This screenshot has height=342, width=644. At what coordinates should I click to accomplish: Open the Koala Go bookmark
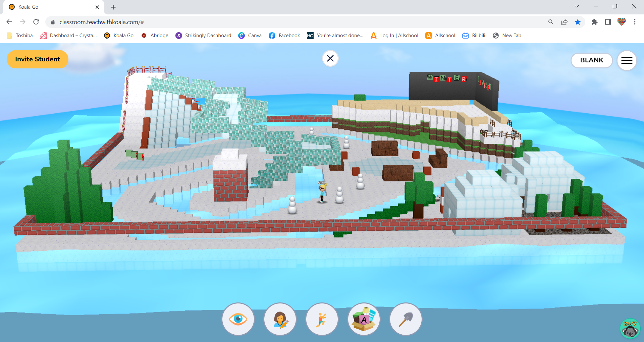click(119, 35)
